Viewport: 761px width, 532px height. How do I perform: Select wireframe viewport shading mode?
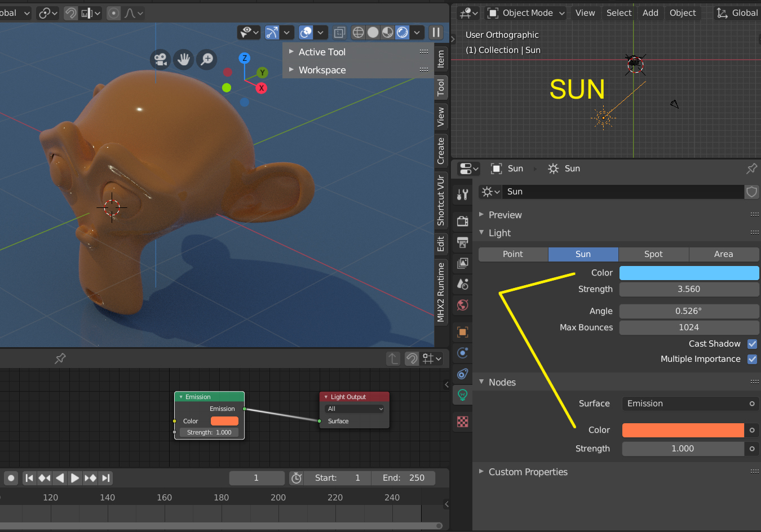[x=358, y=33]
